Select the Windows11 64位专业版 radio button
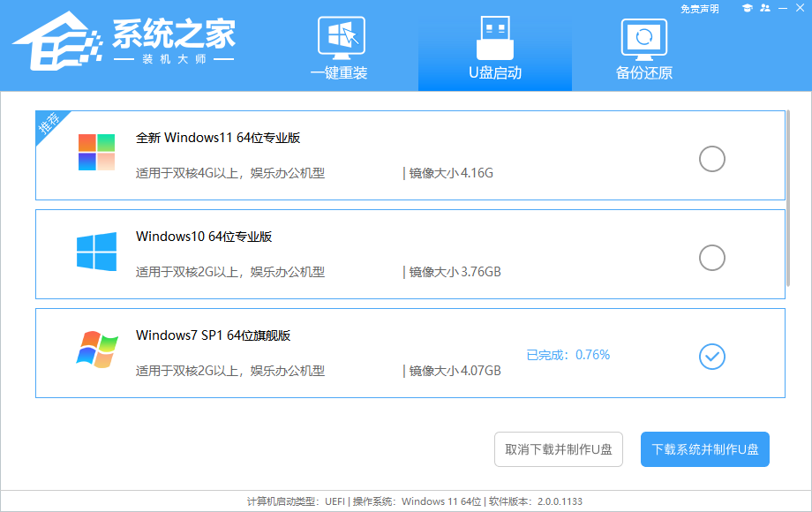 710,159
